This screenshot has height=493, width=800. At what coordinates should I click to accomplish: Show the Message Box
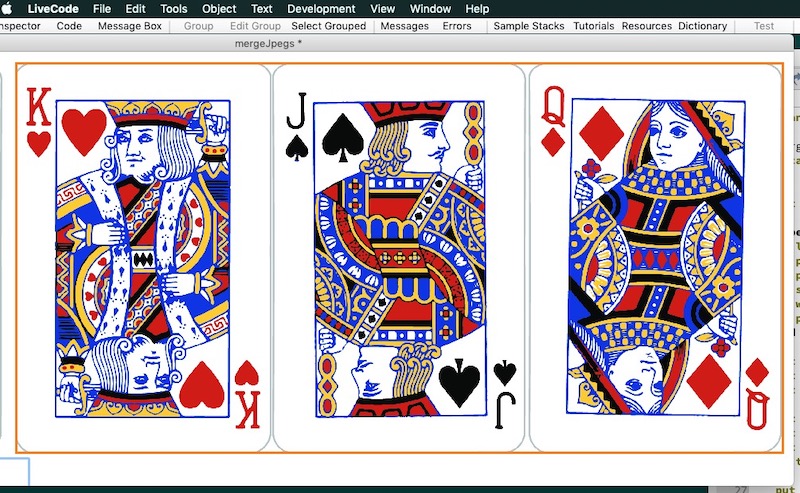coord(130,26)
